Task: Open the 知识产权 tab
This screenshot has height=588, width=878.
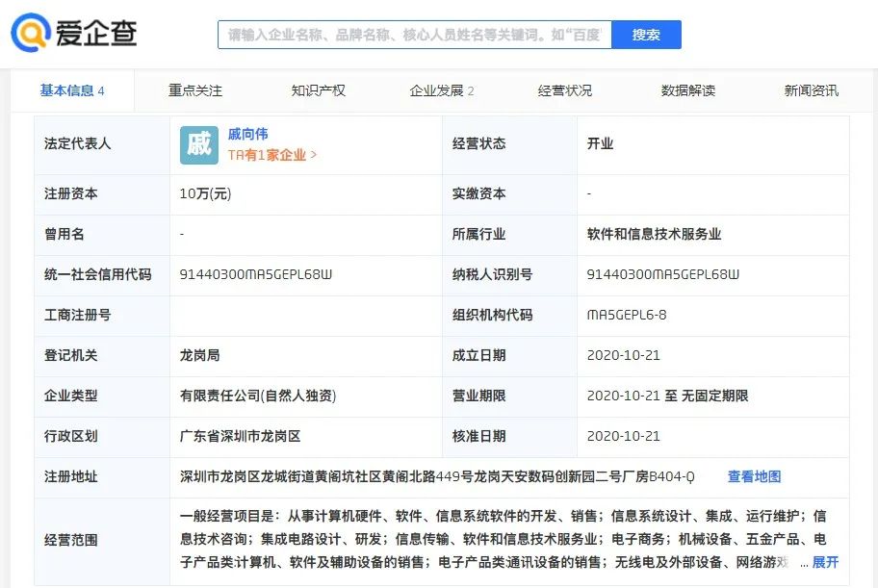Action: coord(318,89)
